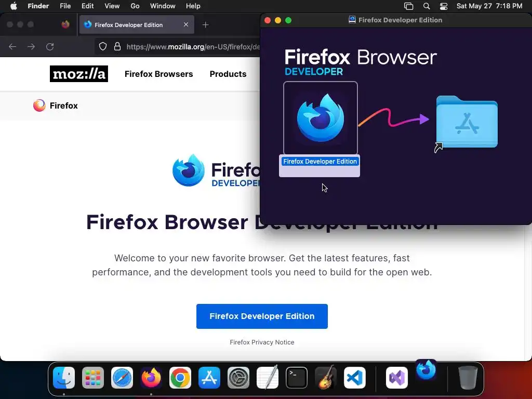Screen dimensions: 532x399
Task: Open the View menu
Action: tap(112, 6)
